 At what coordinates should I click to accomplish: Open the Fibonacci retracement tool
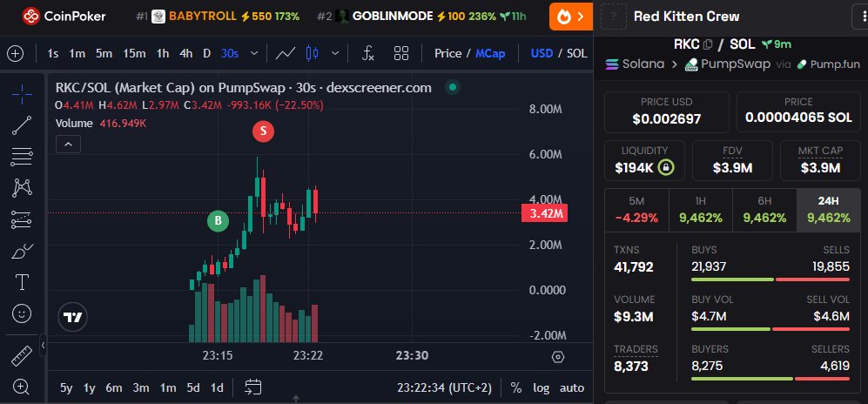pyautogui.click(x=22, y=158)
